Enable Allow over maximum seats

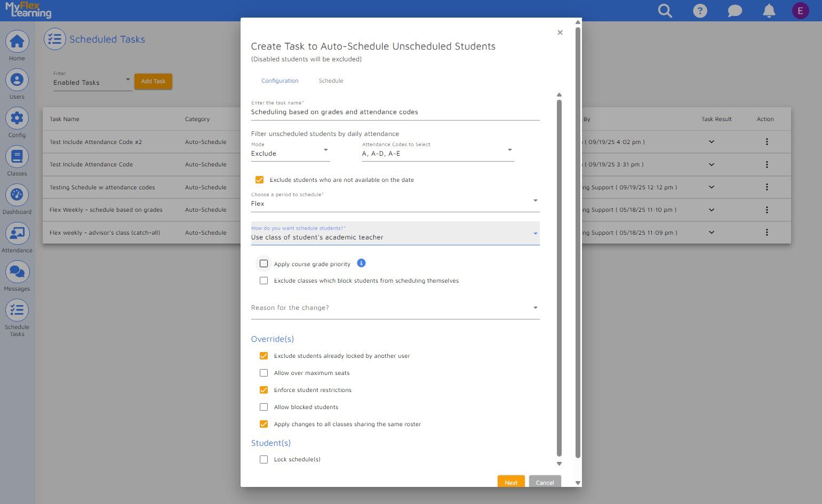(264, 373)
